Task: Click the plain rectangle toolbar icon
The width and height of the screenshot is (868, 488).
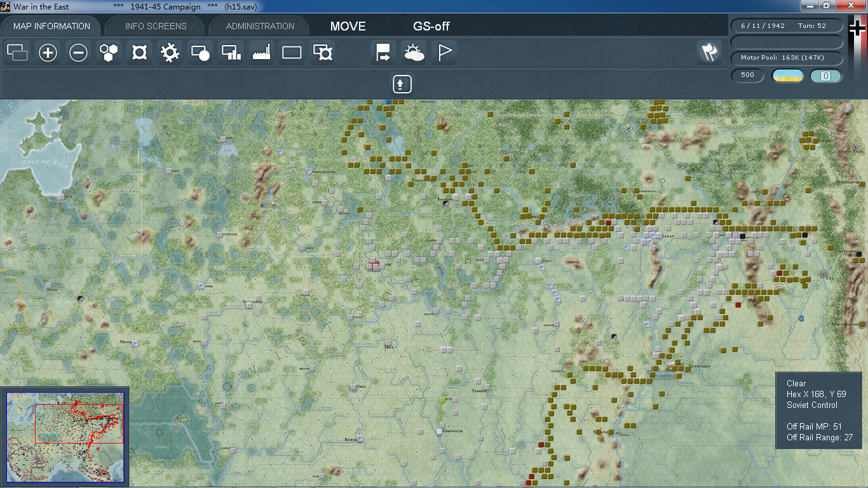Action: [x=292, y=53]
